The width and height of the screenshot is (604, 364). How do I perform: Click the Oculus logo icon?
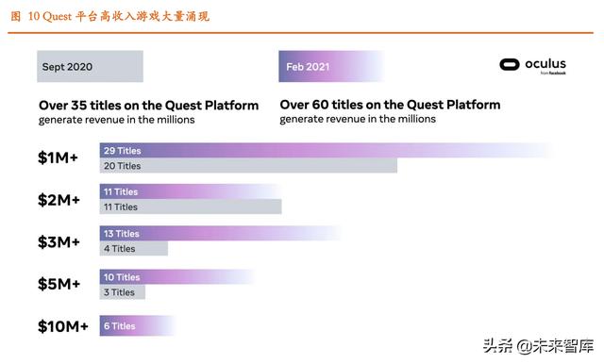pos(510,64)
